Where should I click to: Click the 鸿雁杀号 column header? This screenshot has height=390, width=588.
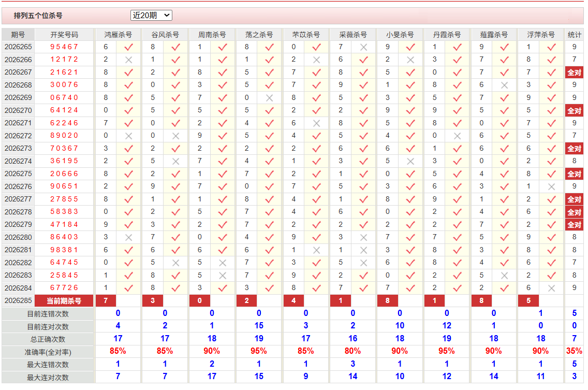(118, 35)
